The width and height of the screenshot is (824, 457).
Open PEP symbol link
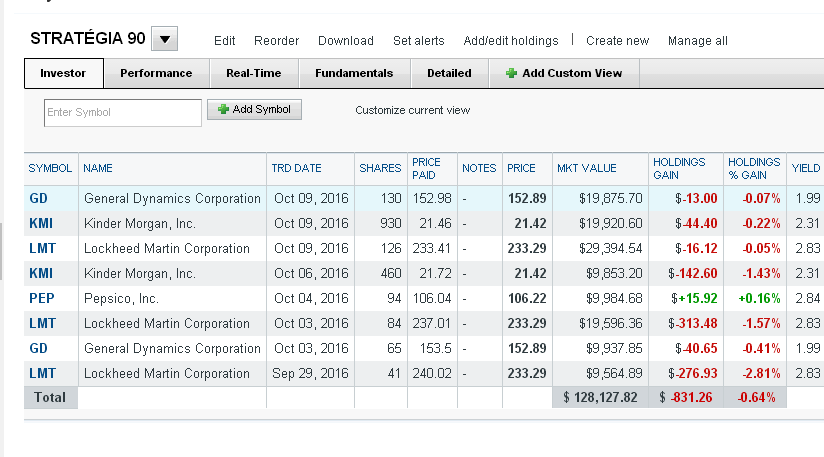(x=42, y=298)
